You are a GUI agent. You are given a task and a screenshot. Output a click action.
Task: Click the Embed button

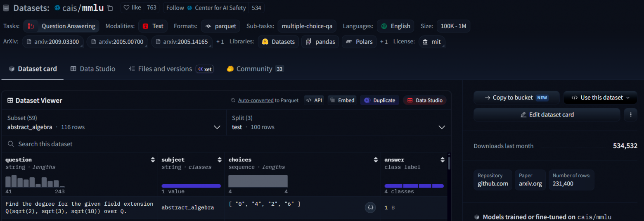pos(342,100)
